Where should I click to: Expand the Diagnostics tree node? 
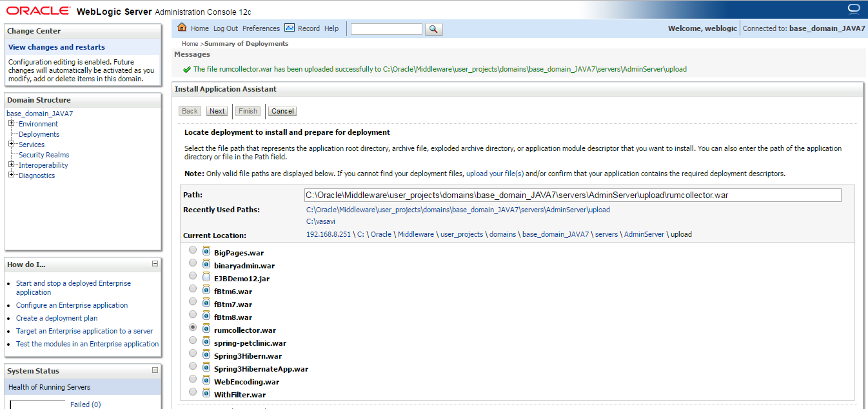coord(12,175)
